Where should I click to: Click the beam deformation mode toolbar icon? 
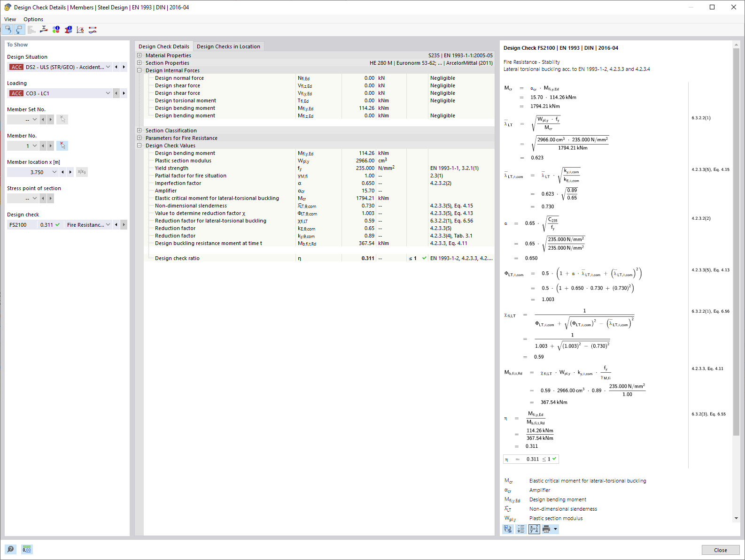tap(93, 30)
